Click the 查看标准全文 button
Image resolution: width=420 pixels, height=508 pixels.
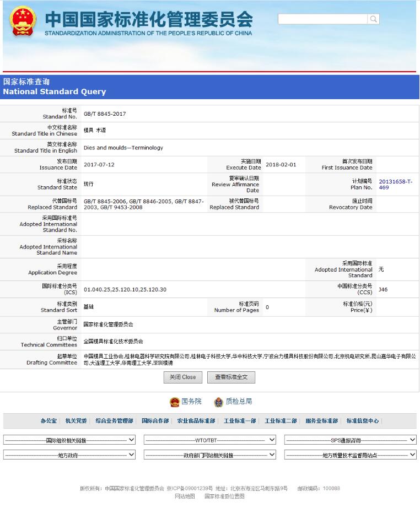(231, 377)
